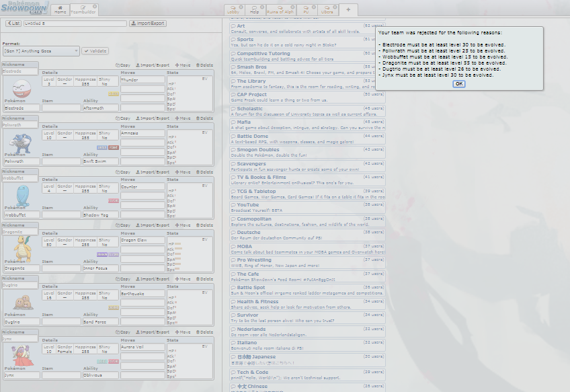
Task: Join the Art chat room
Action: tap(307, 29)
